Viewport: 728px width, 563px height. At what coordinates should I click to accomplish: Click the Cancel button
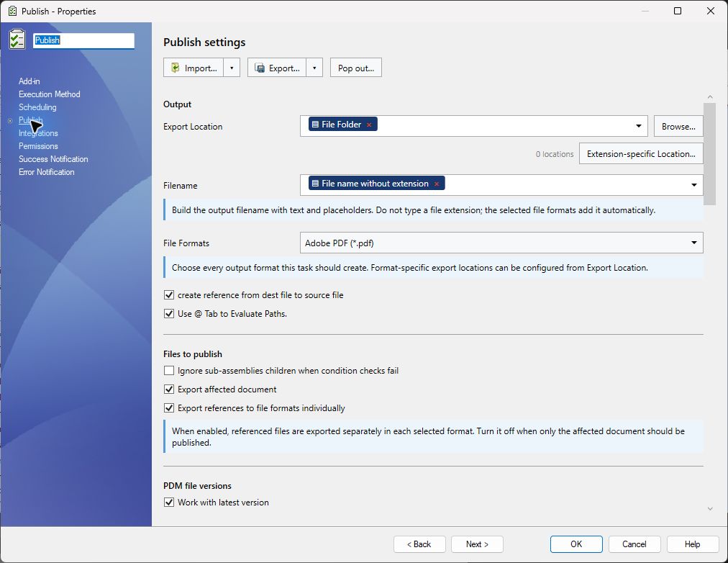coord(634,544)
